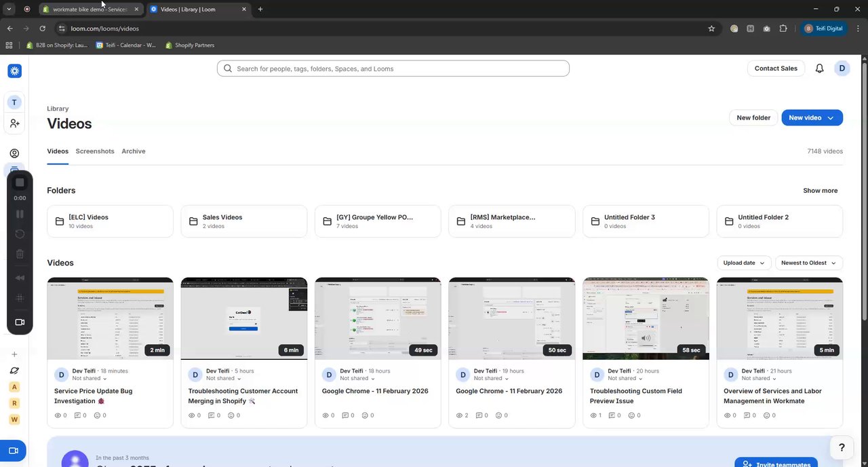Switch to workmate bike demo browser tab
The image size is (868, 467).
tap(91, 10)
